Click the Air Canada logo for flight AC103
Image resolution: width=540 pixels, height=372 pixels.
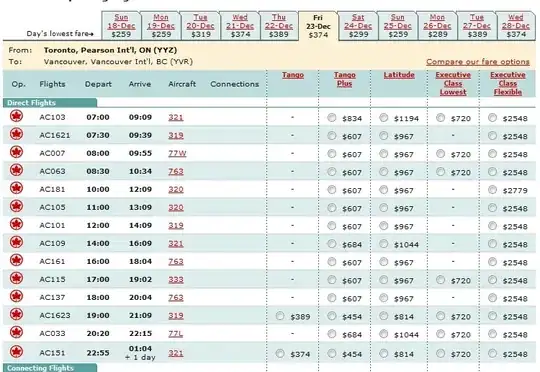click(x=16, y=116)
